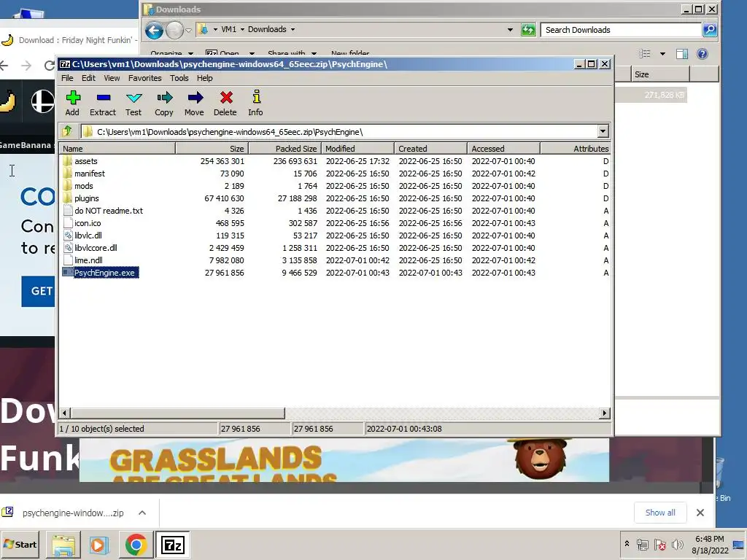The image size is (747, 560).
Task: Click Show all downloads button
Action: (660, 513)
